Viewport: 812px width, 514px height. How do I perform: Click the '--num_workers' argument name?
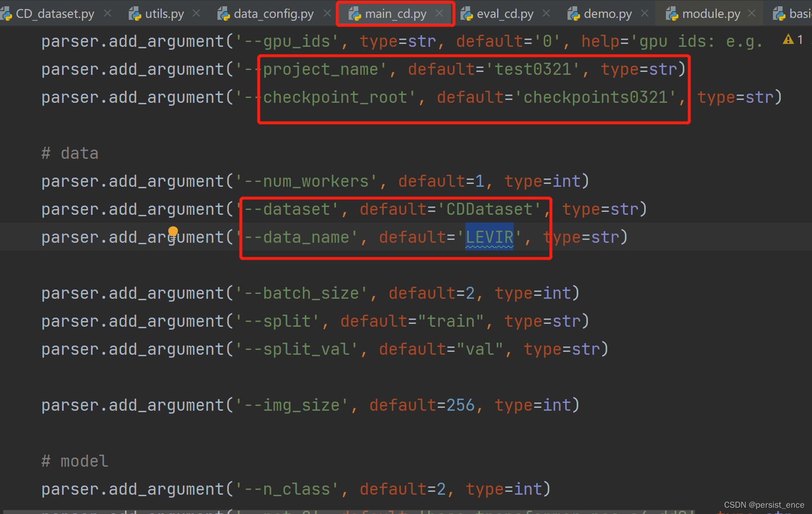(x=306, y=181)
